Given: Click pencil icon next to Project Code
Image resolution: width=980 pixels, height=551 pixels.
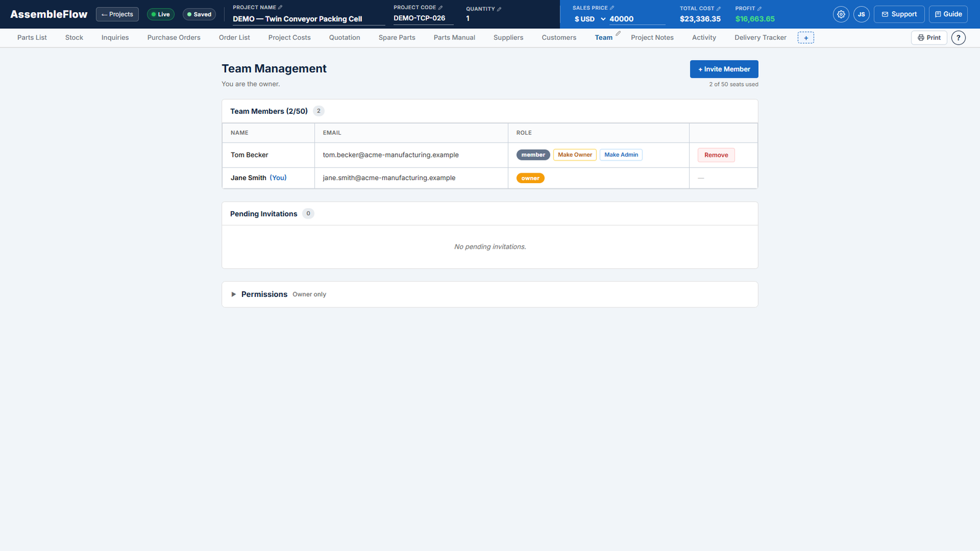Looking at the screenshot, I should 440,7.
